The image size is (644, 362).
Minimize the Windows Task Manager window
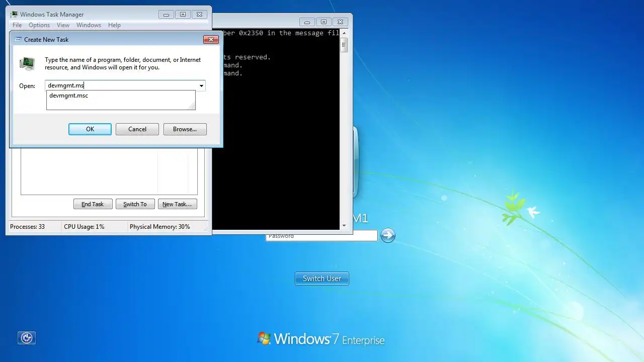pos(167,15)
